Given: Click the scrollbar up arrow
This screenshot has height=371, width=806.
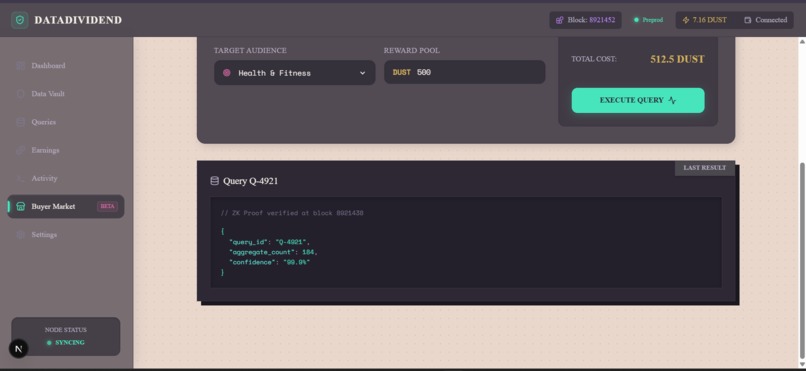Looking at the screenshot, I should tap(801, 41).
